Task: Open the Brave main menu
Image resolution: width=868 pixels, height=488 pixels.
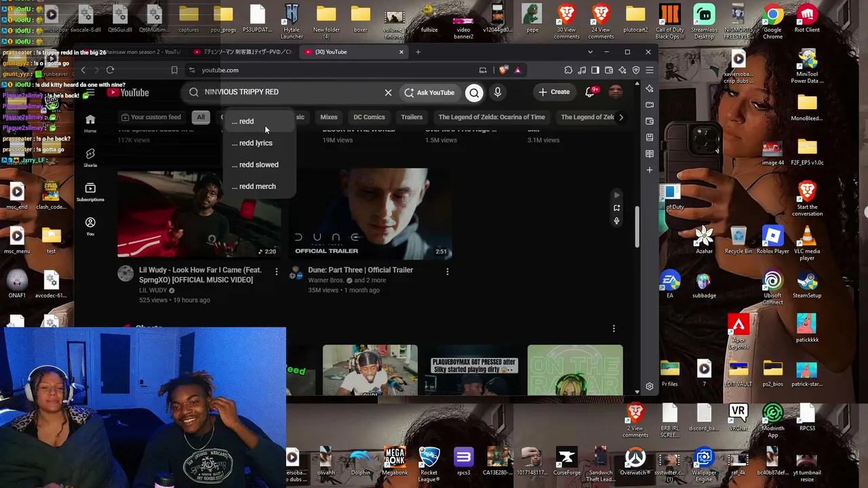Action: (649, 70)
